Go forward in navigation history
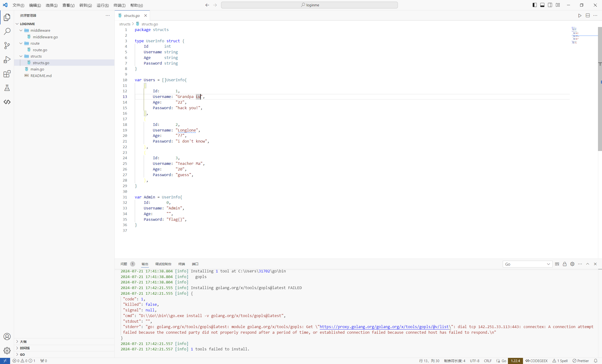602x364 pixels. pyautogui.click(x=215, y=5)
